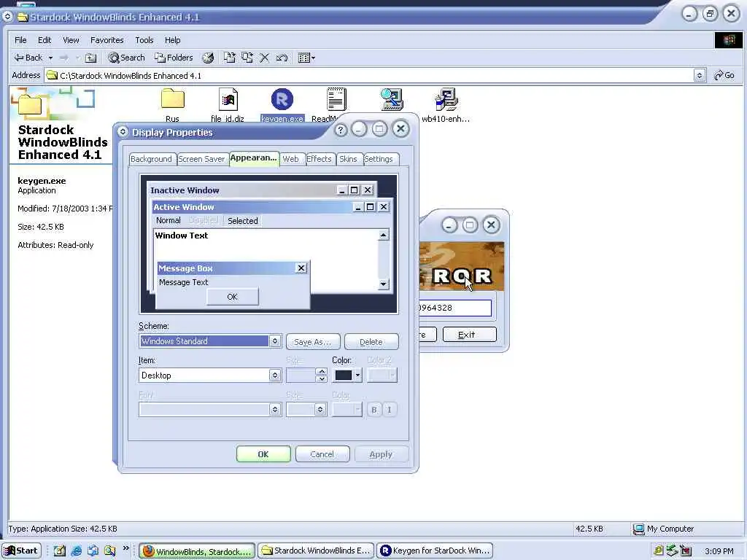Screen dimensions: 747x560
Task: Click the Undo icon in Explorer toolbar
Action: (x=282, y=58)
